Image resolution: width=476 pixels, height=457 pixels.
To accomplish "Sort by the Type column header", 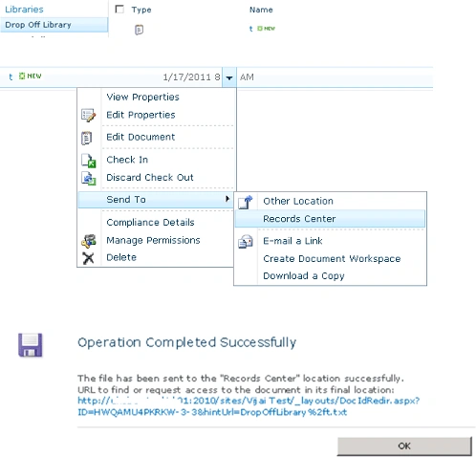I will [141, 10].
